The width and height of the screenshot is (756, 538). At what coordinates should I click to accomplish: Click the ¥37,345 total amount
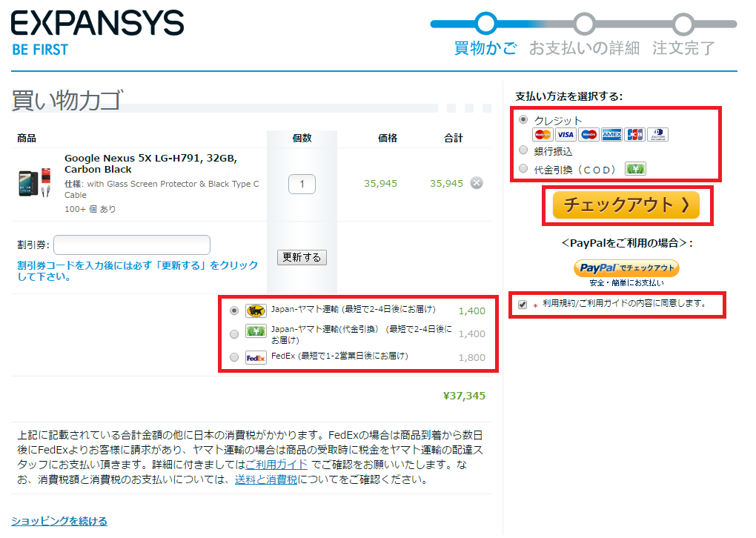[464, 396]
